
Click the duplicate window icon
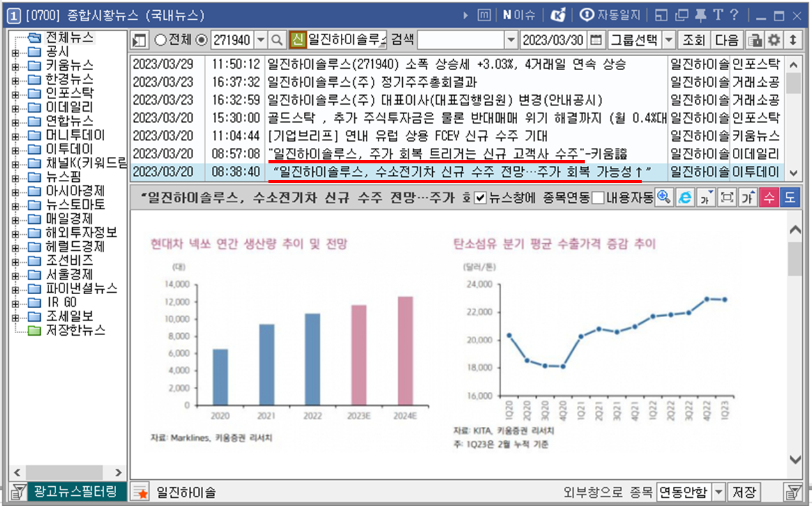[681, 15]
